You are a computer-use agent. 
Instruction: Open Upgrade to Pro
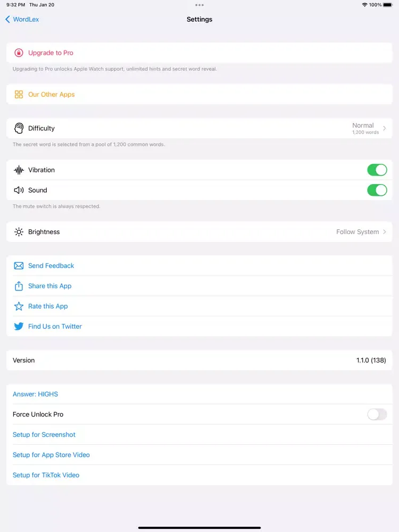(x=199, y=53)
